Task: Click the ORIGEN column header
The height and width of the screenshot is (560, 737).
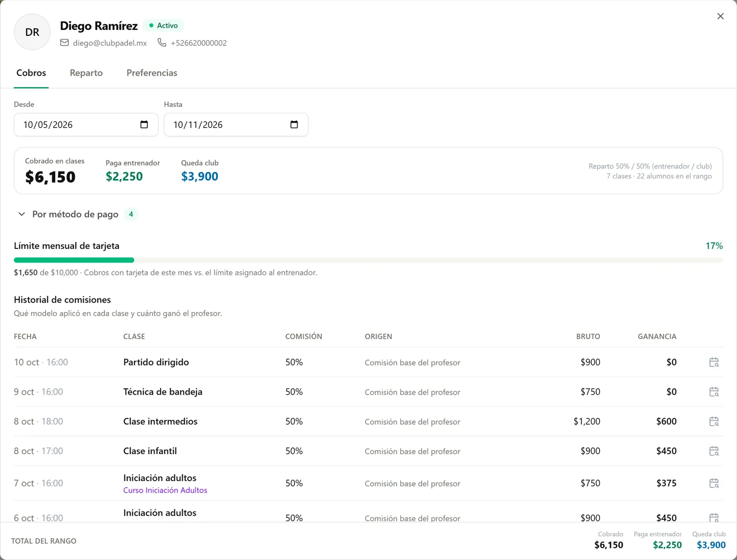Action: click(379, 336)
